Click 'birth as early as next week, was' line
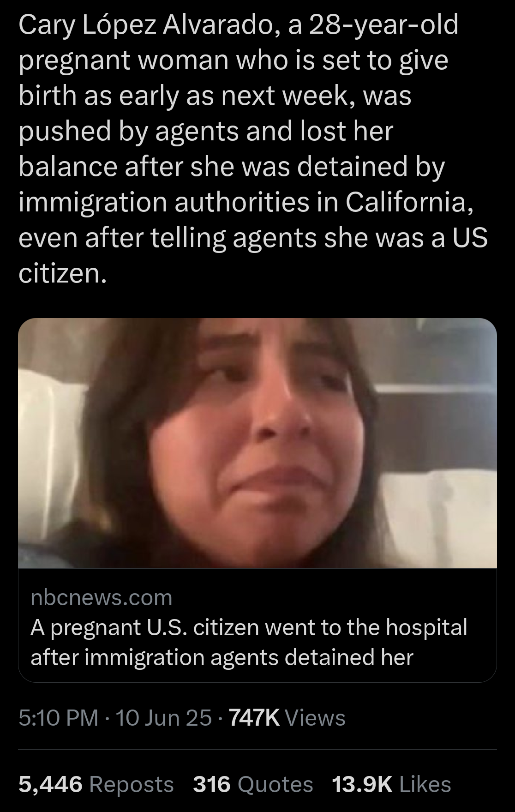Image resolution: width=515 pixels, height=812 pixels. click(215, 96)
